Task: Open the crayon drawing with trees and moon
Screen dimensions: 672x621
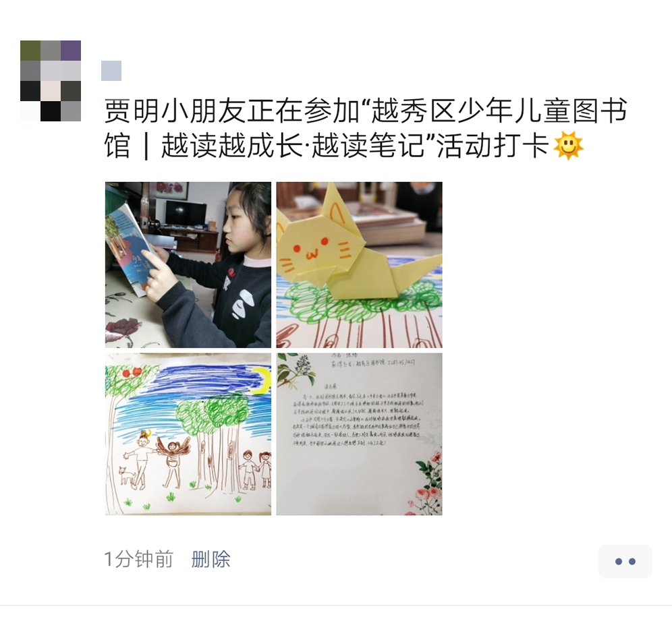Action: [188, 434]
